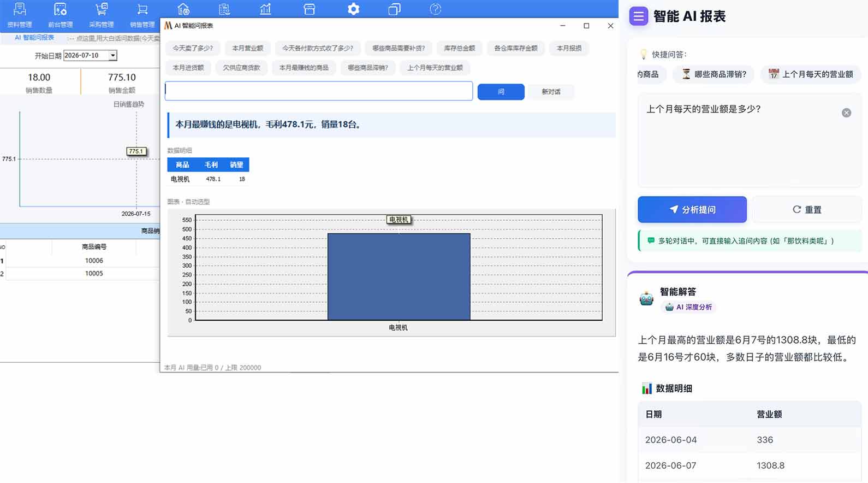Click the lightbulb icon beside 快捷问答
This screenshot has width=868, height=483.
(644, 54)
